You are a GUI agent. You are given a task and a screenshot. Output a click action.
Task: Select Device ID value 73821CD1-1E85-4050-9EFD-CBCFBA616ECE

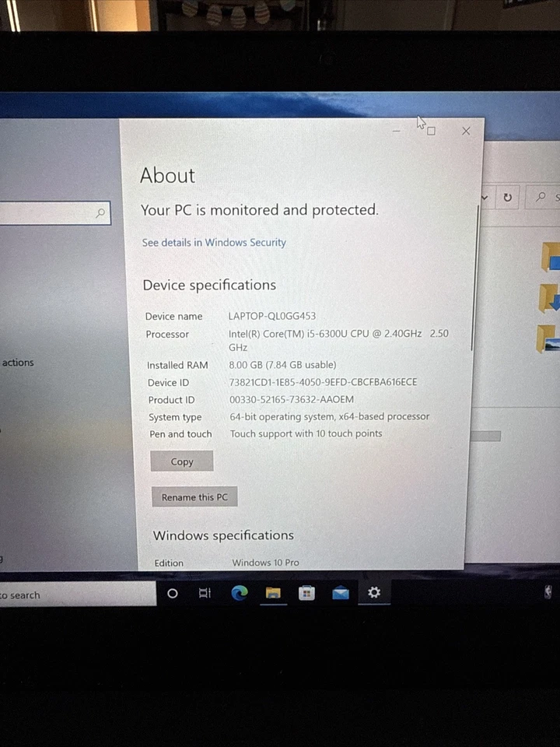tap(324, 382)
